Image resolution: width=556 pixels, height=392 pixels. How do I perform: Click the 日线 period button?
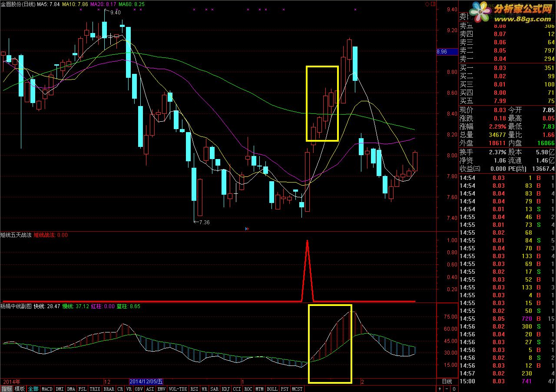[447, 381]
